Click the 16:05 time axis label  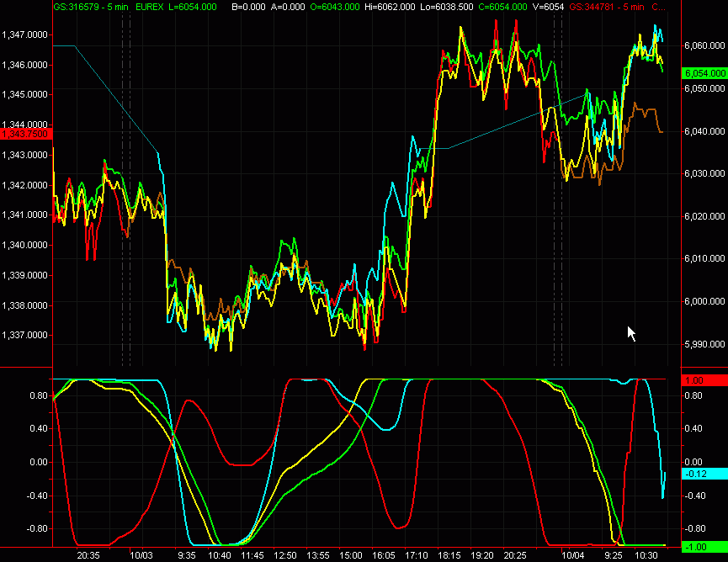click(384, 555)
